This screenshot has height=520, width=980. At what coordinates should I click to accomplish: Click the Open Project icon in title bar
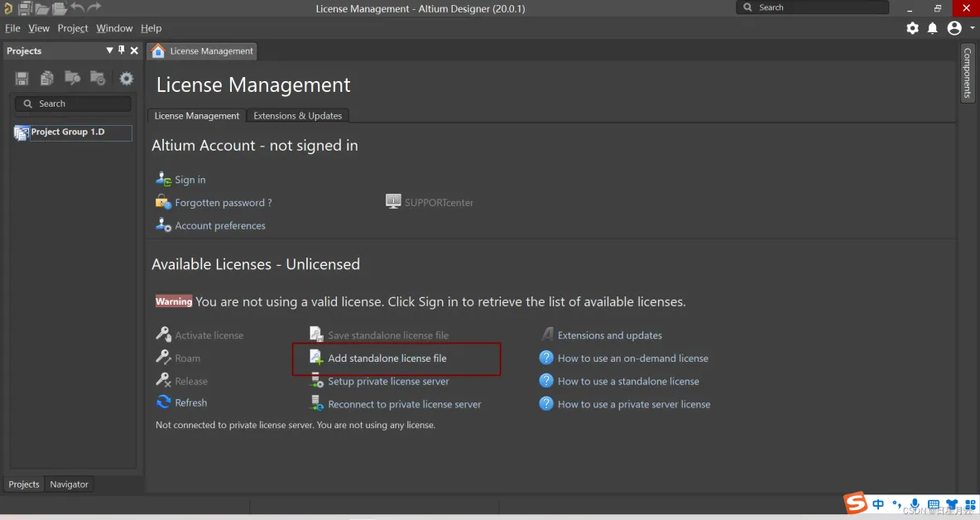(60, 9)
